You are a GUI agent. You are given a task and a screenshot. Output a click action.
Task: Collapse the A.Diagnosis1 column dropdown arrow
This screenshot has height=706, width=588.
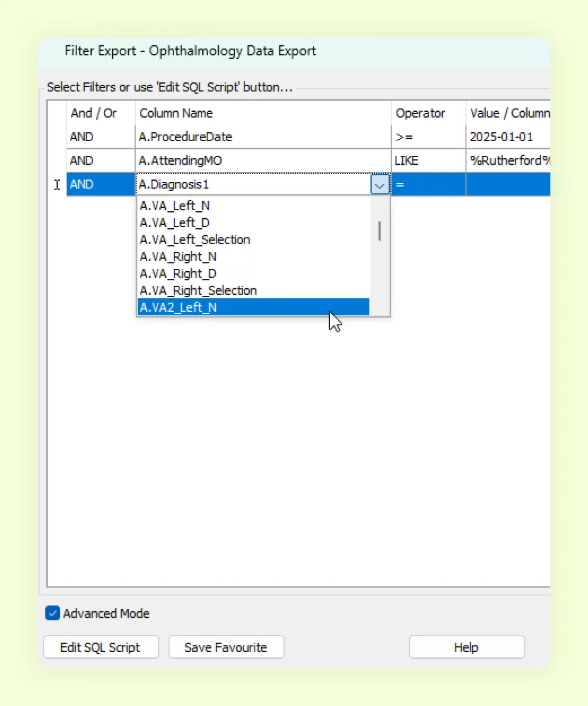tap(380, 185)
